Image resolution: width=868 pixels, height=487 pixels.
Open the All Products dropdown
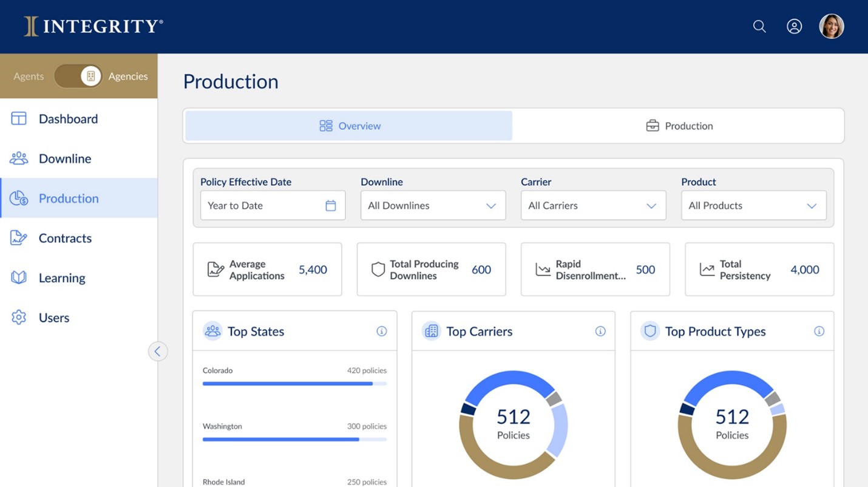tap(753, 205)
